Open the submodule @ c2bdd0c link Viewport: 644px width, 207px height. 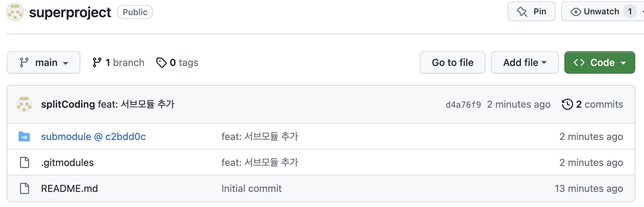[x=93, y=136]
